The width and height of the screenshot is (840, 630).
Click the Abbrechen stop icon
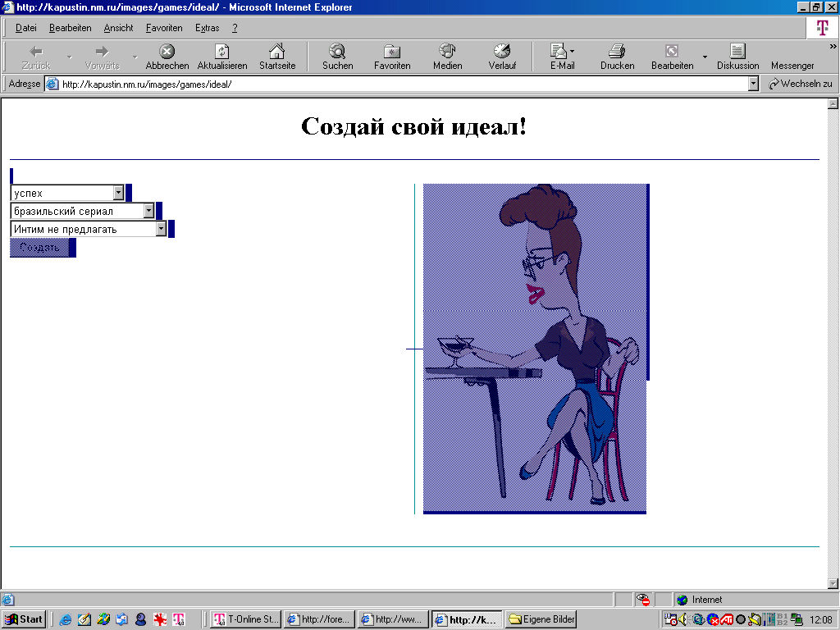coord(167,52)
